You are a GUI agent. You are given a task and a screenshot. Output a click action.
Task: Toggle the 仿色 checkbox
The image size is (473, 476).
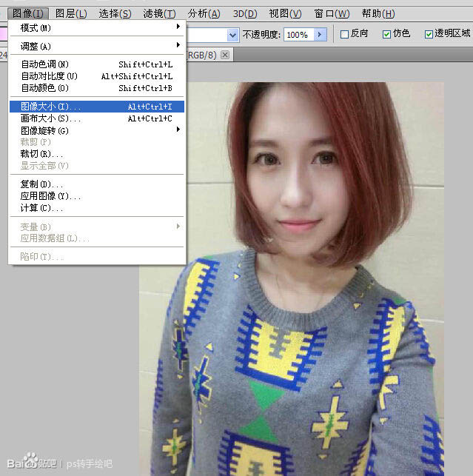[x=386, y=34]
